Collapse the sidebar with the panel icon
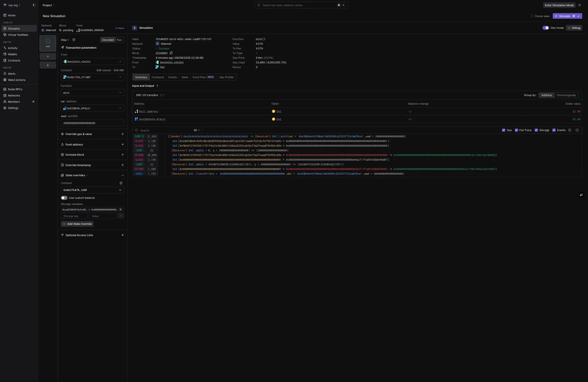588x382 pixels. [x=34, y=5]
